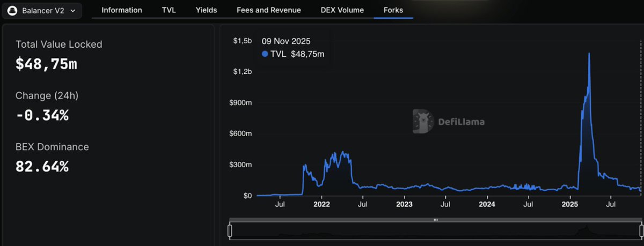Click the Total Value Locked label

58,44
